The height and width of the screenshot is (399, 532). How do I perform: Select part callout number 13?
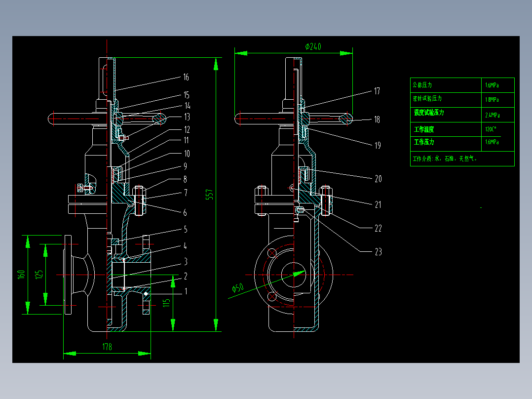pyautogui.click(x=187, y=117)
